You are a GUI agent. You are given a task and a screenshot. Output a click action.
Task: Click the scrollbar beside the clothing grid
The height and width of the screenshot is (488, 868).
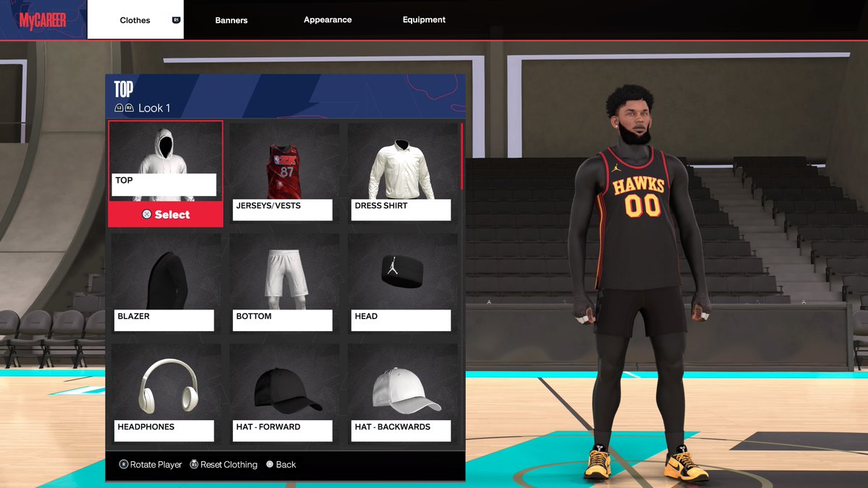(461, 156)
